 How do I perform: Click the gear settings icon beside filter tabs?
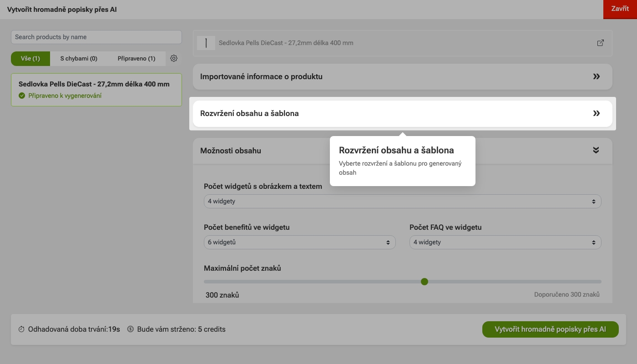[x=173, y=58]
